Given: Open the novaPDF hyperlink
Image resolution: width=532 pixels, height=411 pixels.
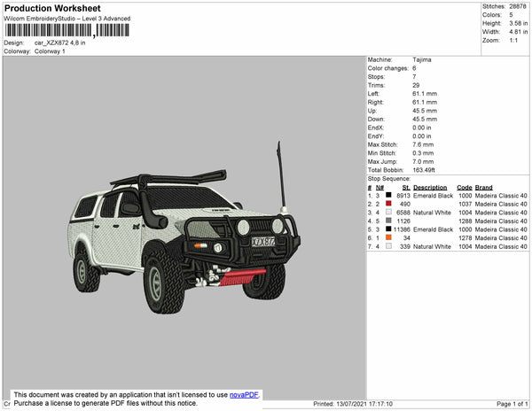Looking at the screenshot, I should (x=244, y=395).
